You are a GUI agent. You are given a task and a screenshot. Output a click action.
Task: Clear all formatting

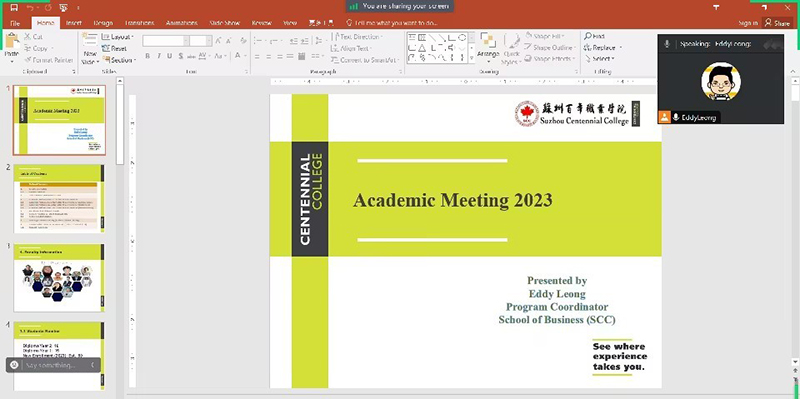pos(243,41)
